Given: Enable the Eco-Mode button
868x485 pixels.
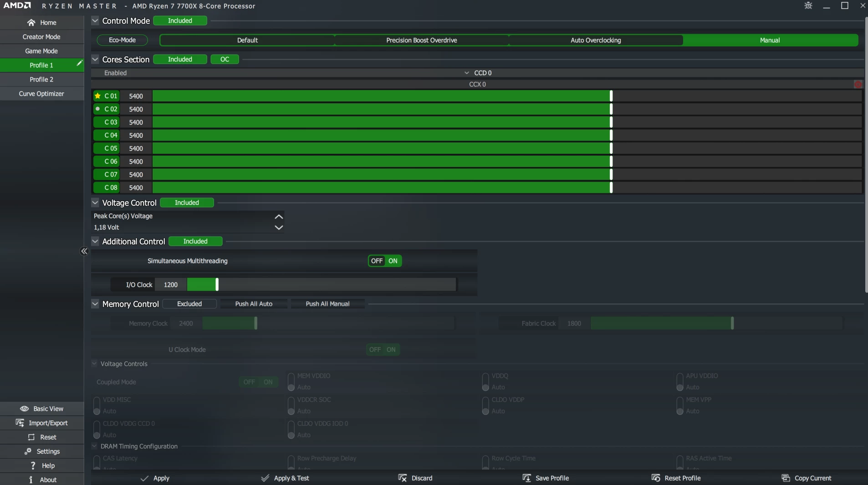Looking at the screenshot, I should coord(122,40).
